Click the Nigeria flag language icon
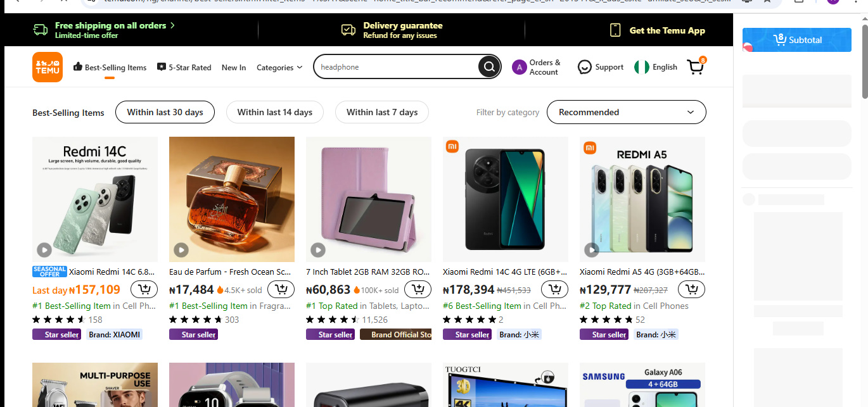This screenshot has height=407, width=868. click(x=642, y=67)
